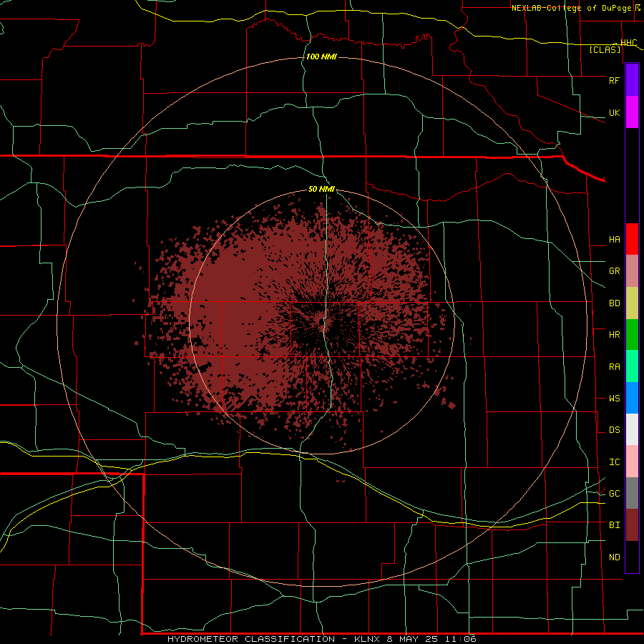The image size is (644, 644).
Task: Select the light pink IC legend swatch
Action: pyautogui.click(x=632, y=462)
